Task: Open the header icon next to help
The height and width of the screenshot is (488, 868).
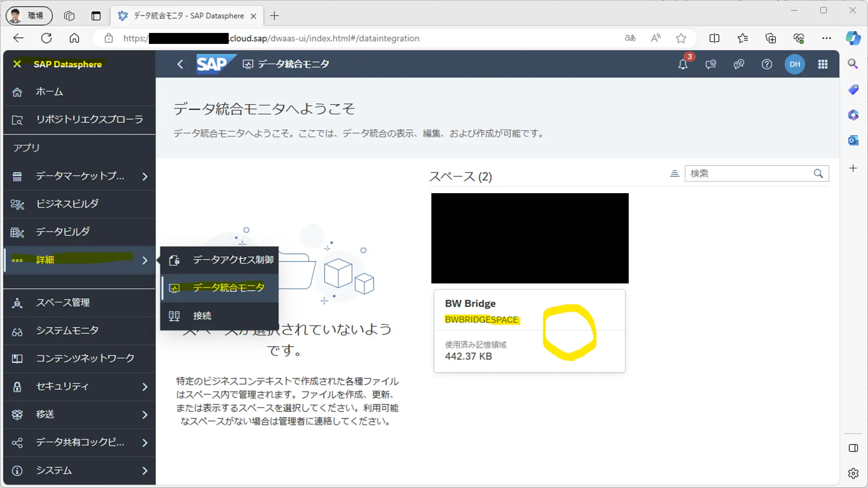Action: tap(739, 64)
